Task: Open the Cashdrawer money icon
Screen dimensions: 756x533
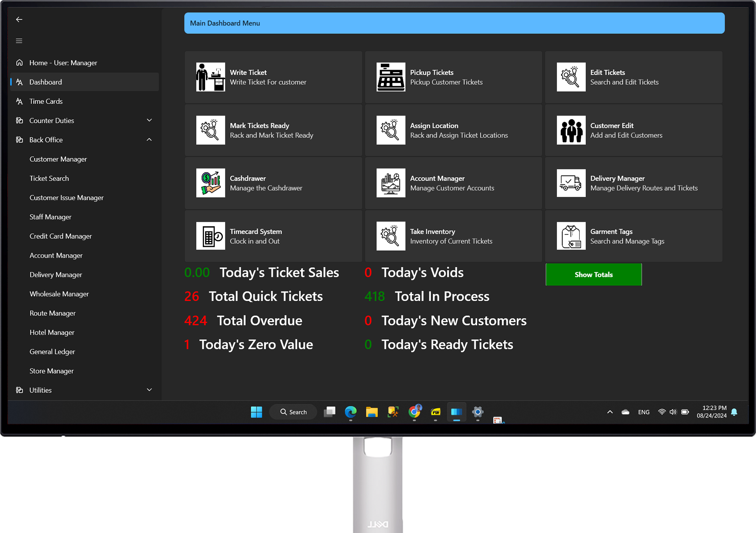Action: (x=211, y=183)
